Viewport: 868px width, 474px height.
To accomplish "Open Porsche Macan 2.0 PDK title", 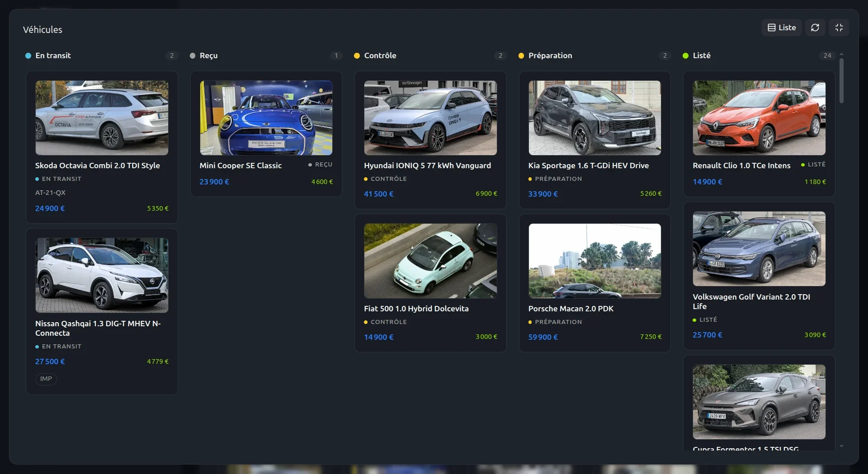I will (571, 309).
